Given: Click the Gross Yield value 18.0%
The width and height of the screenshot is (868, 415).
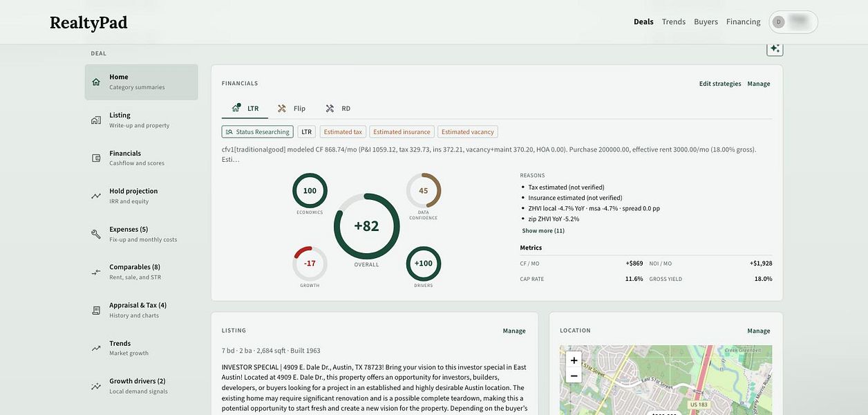Looking at the screenshot, I should coord(764,279).
